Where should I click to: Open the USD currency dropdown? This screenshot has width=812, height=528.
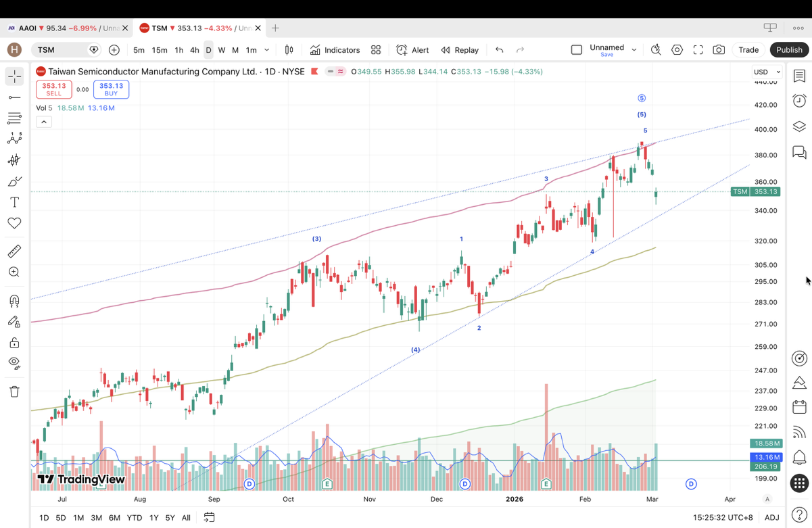pyautogui.click(x=767, y=72)
